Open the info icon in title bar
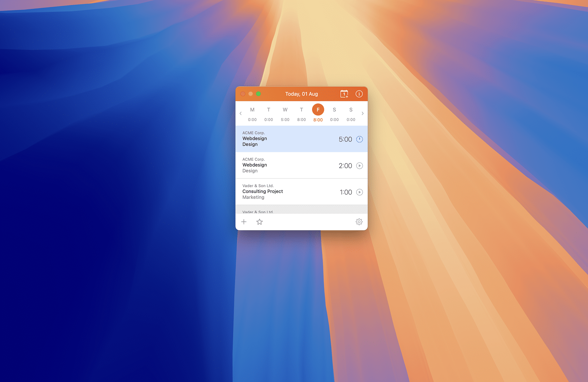This screenshot has height=382, width=588. tap(359, 94)
